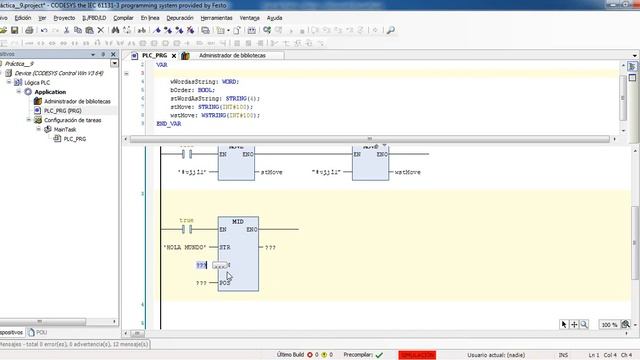Click the Cut scissors icon

click(66, 30)
